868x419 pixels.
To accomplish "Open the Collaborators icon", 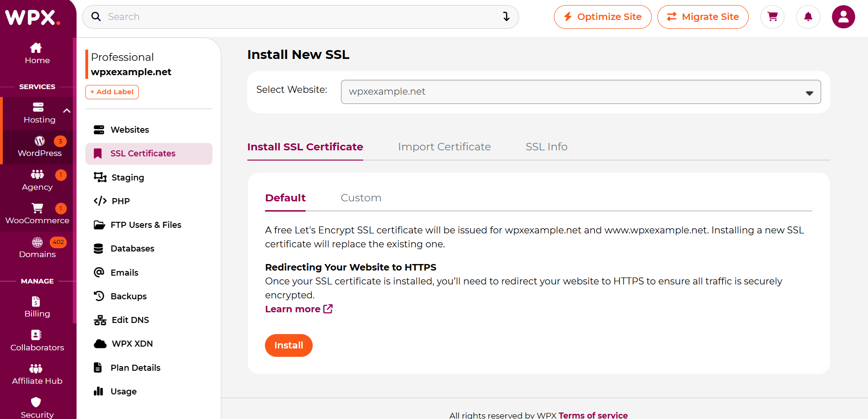I will click(36, 335).
